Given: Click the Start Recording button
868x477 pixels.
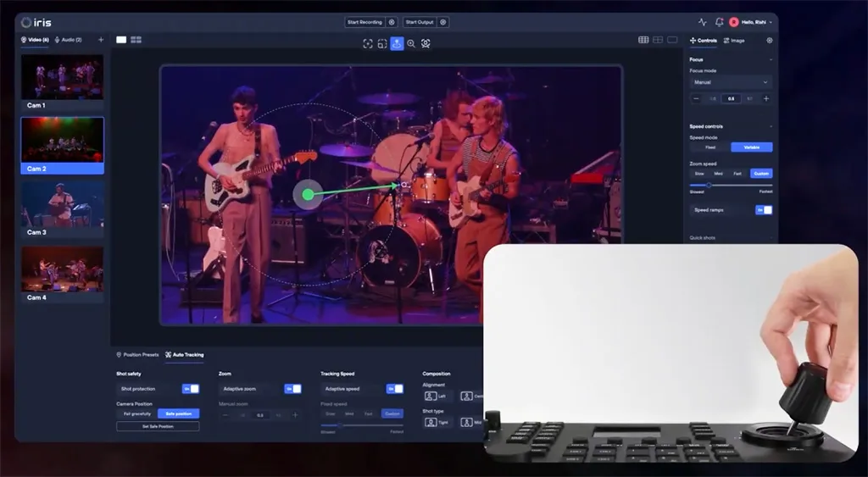Looking at the screenshot, I should [x=365, y=22].
